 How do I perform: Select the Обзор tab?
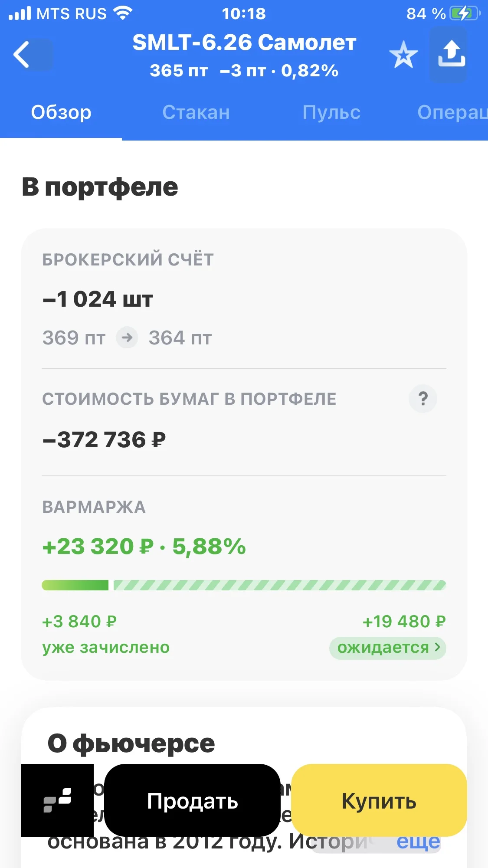tap(61, 112)
